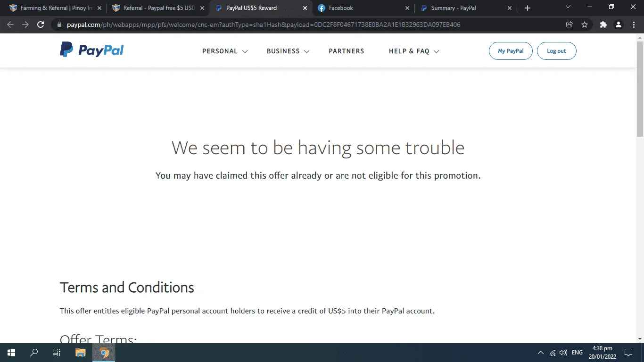Click the "We seem to be having some trouble" heading
This screenshot has height=362, width=644.
point(318,148)
